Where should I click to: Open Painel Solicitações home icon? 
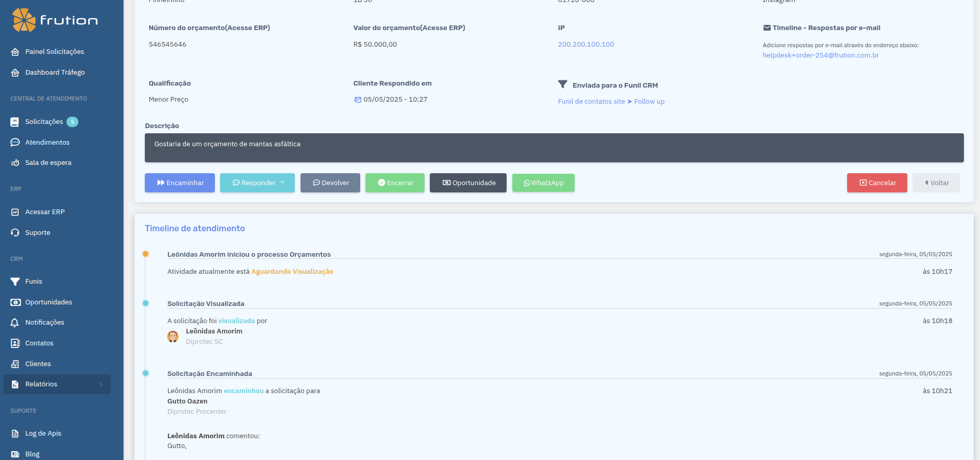click(x=15, y=52)
